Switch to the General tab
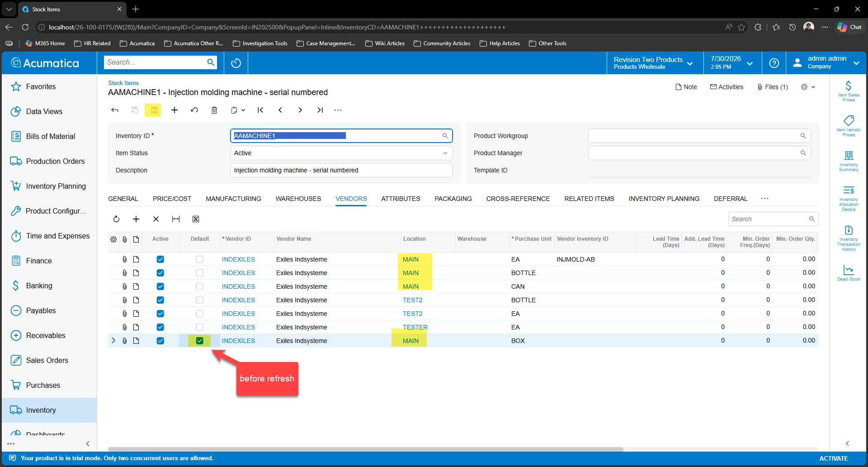 (x=123, y=199)
